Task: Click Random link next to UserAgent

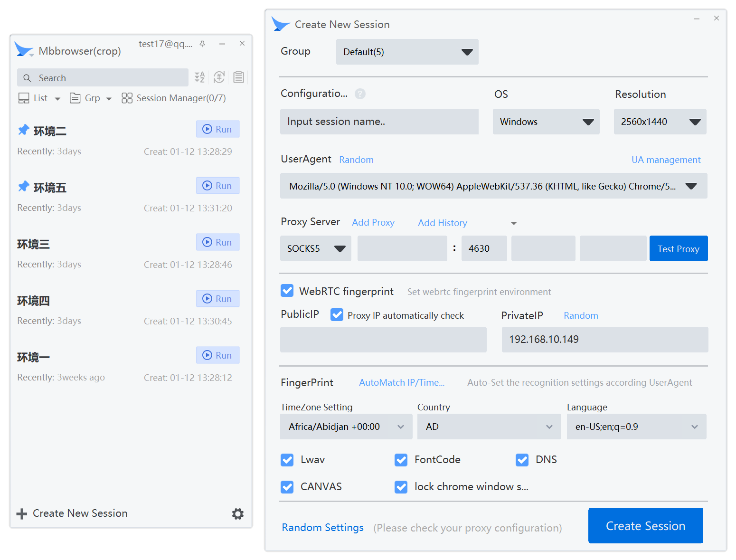Action: tap(356, 160)
